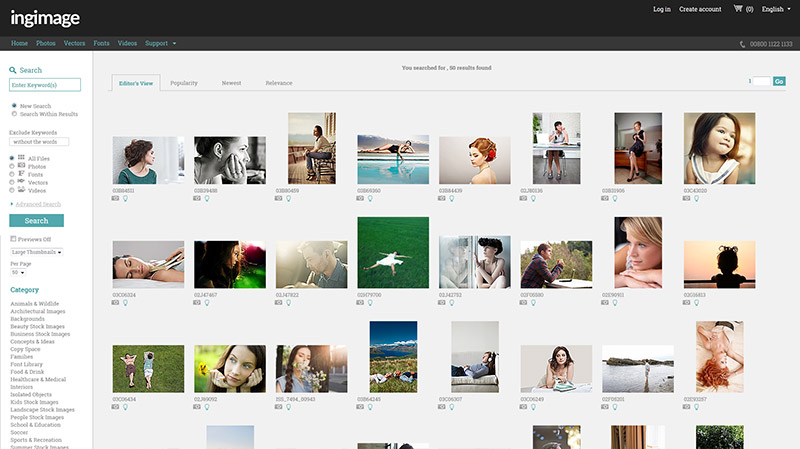
Task: Click the Enter Keyword(s) search field
Action: (45, 86)
